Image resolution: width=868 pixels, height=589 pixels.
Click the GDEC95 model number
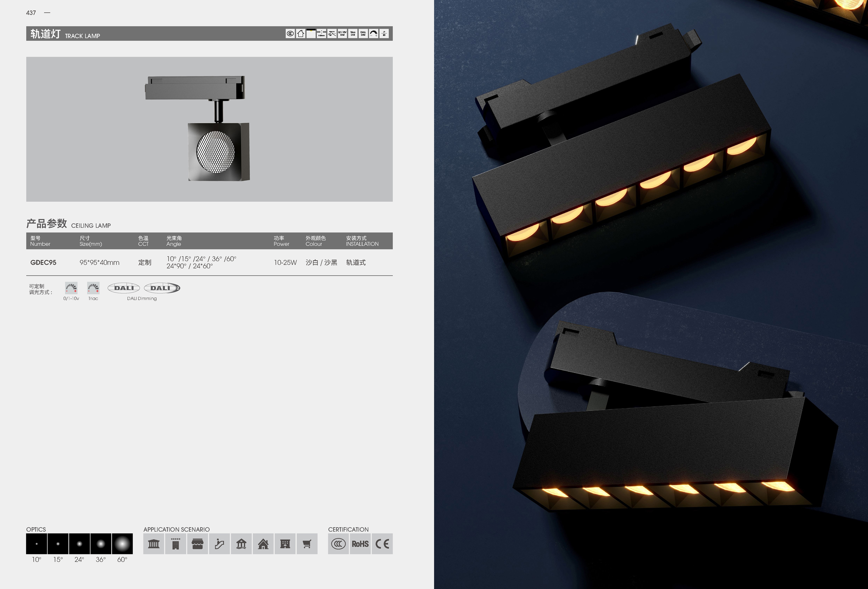click(x=43, y=262)
